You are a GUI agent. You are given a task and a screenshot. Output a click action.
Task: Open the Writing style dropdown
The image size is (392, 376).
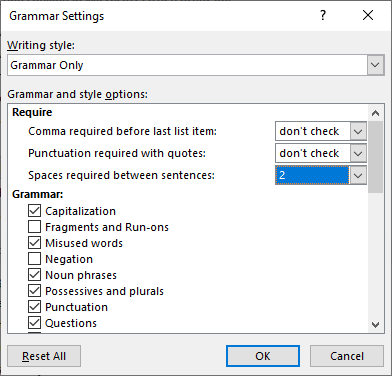[x=375, y=65]
